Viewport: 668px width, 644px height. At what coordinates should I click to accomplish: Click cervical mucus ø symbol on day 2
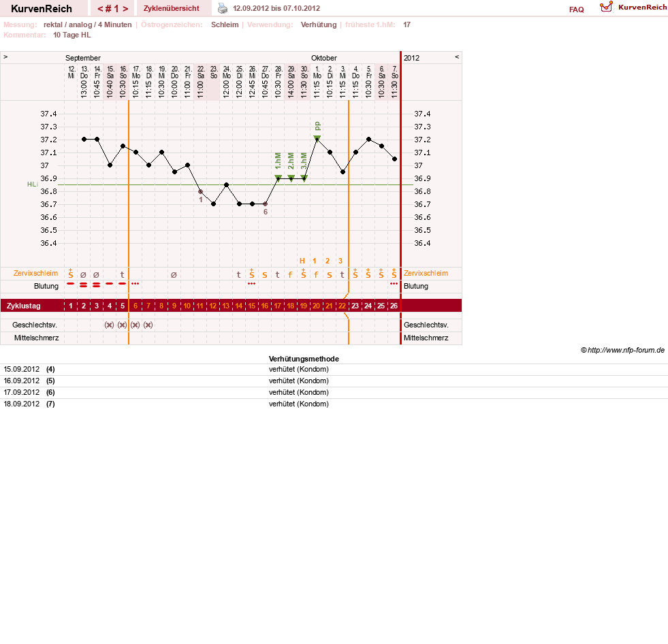coord(84,275)
